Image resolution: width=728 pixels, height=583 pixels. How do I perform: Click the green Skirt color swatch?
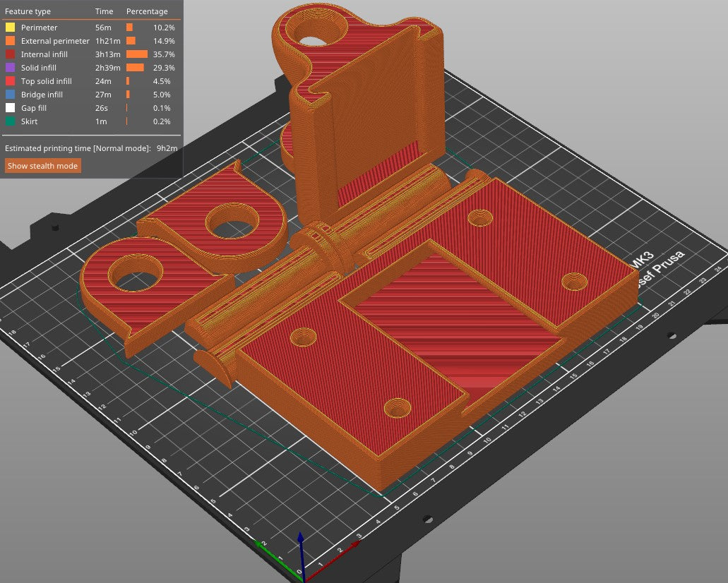(10, 121)
